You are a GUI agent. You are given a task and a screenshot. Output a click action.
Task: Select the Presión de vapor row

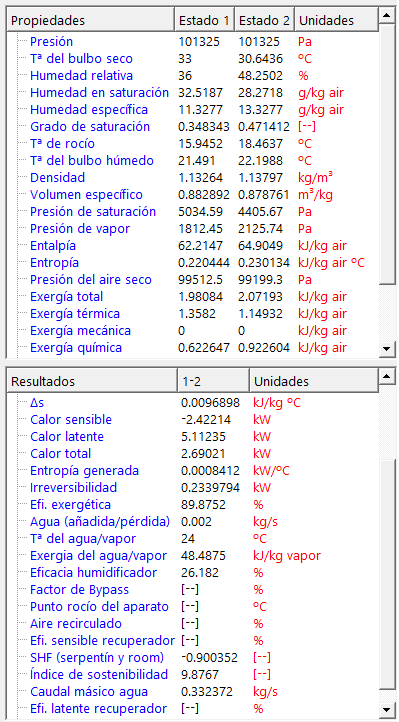point(192,228)
